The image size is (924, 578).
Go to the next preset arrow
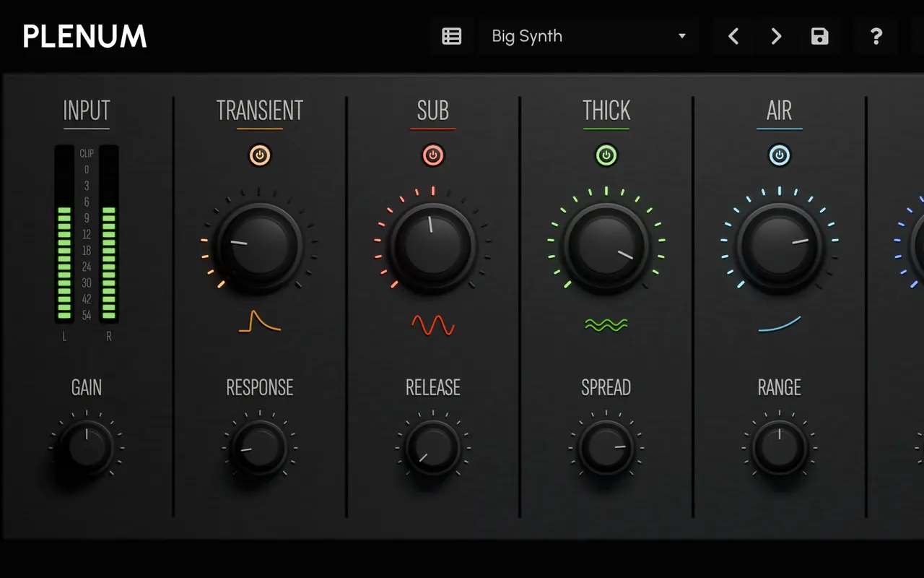[x=776, y=36]
